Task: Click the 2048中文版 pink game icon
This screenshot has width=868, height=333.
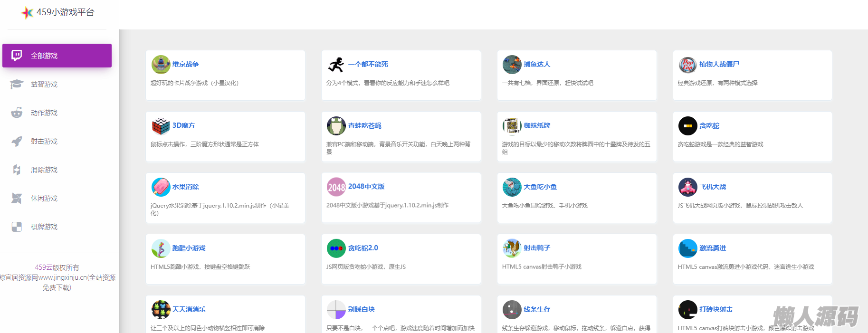Action: coord(336,187)
